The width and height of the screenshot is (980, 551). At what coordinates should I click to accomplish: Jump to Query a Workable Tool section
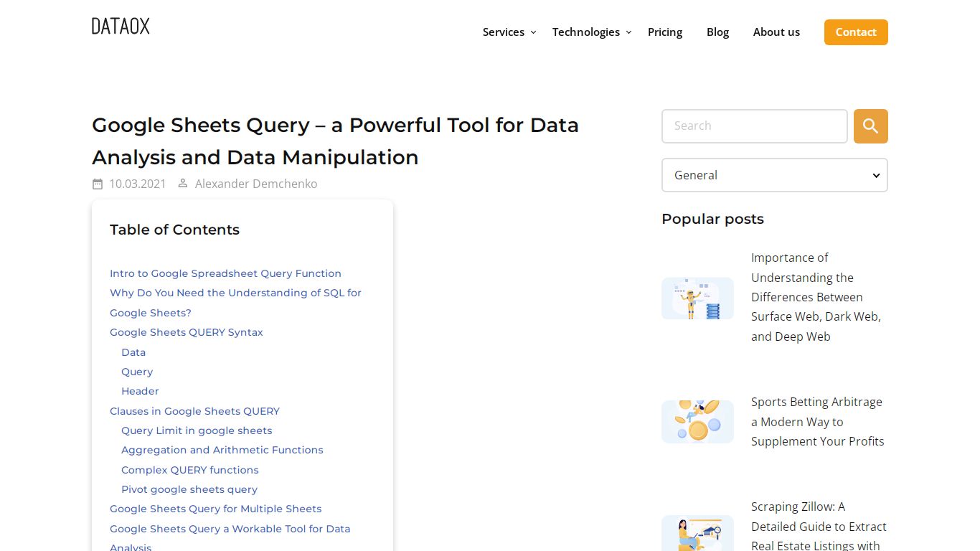[230, 537]
